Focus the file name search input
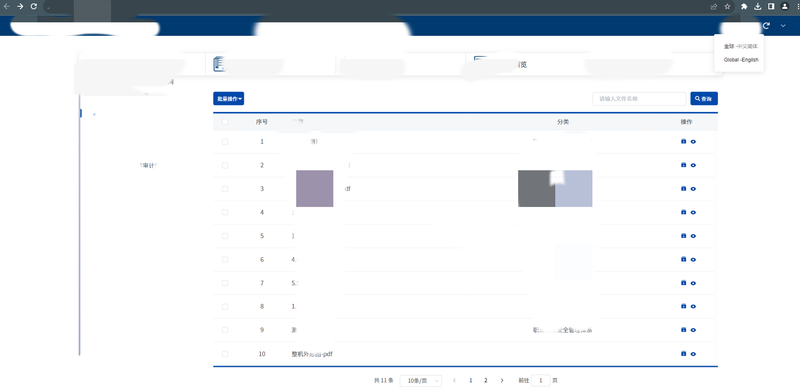The width and height of the screenshot is (800, 392). click(639, 99)
